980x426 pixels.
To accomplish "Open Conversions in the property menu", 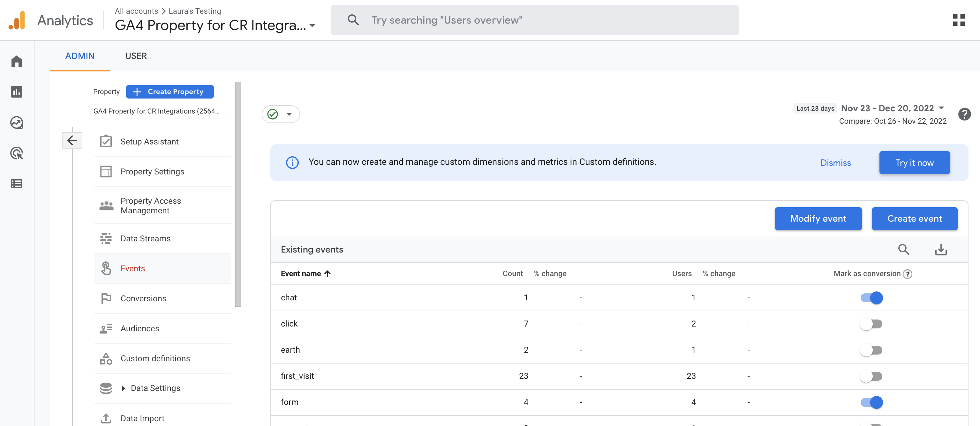I will click(x=143, y=298).
